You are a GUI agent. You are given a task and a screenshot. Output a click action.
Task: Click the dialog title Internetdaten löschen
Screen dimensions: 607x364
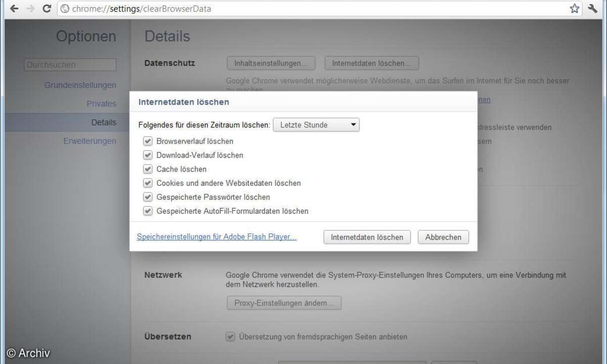184,102
